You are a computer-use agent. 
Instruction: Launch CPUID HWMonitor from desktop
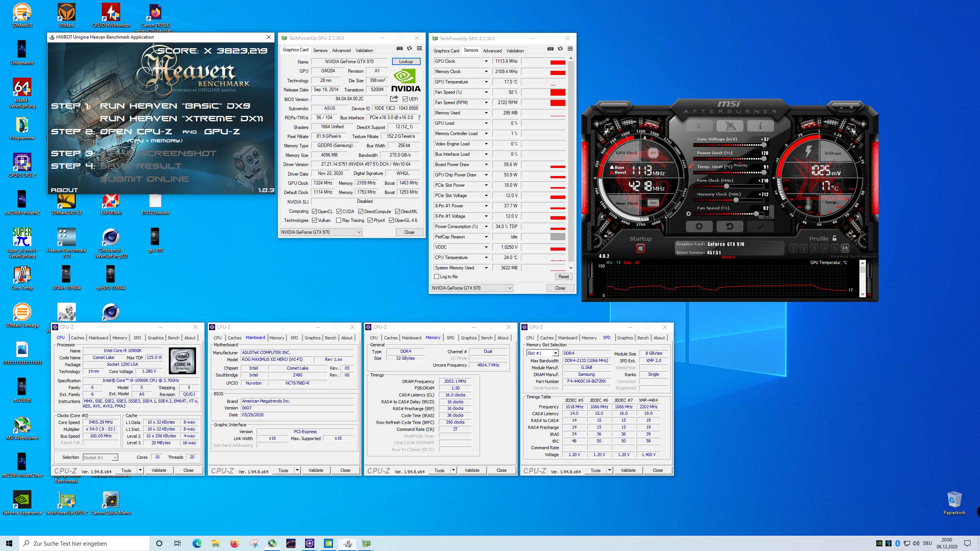[x=111, y=15]
